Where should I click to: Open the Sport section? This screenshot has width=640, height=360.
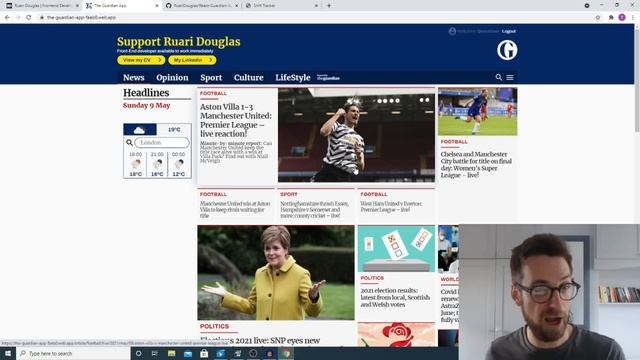point(211,78)
